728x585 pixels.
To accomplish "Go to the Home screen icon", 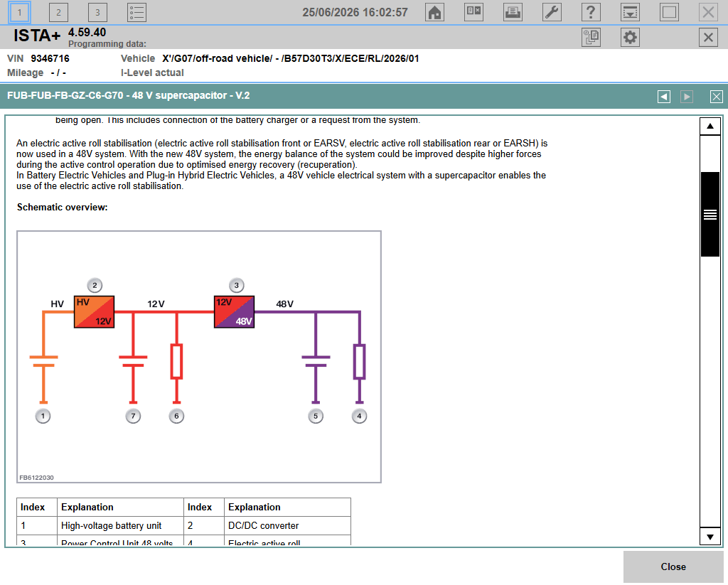I will tap(434, 13).
